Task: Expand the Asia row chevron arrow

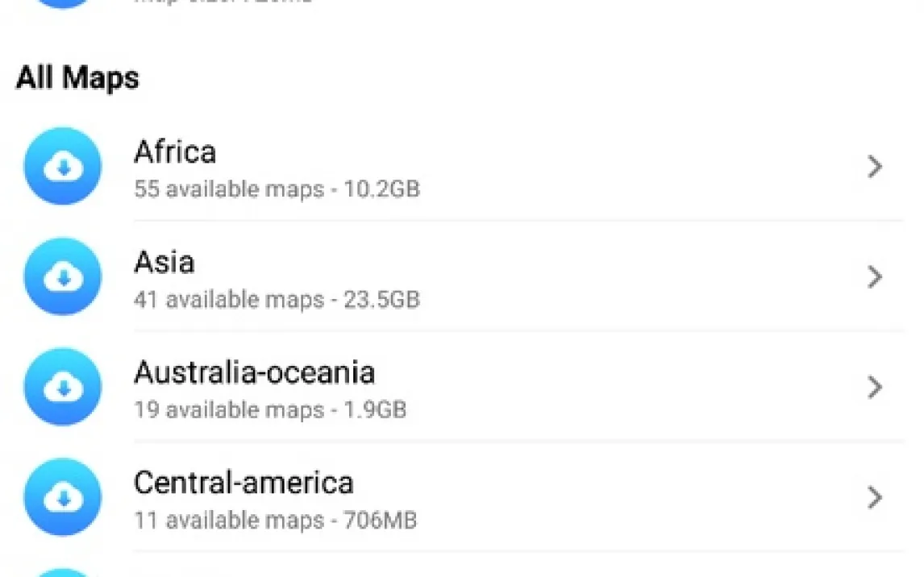Action: tap(875, 277)
